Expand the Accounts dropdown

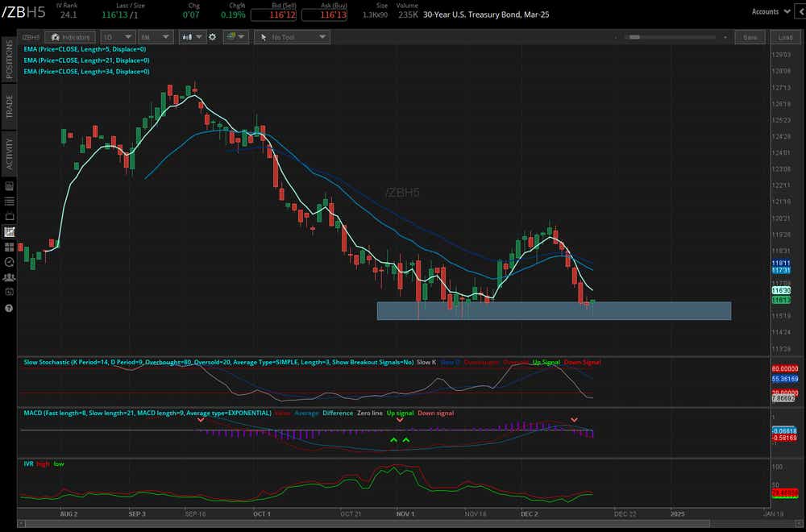(771, 11)
